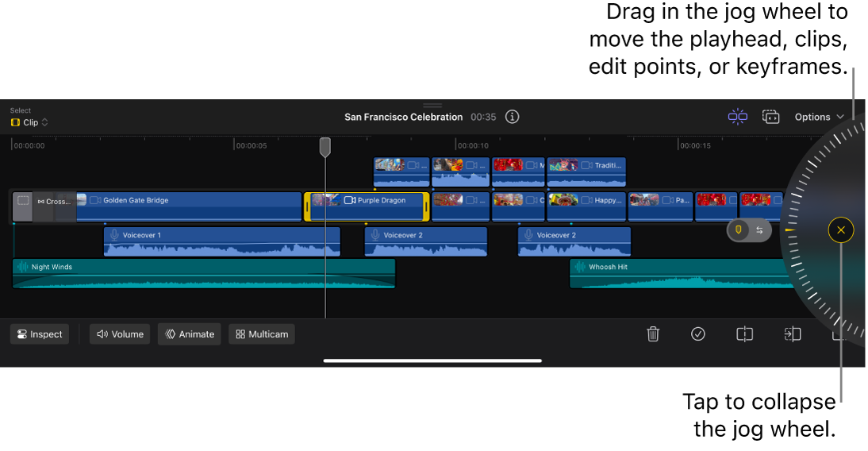Click the playhead handle on the ruler

(325, 147)
